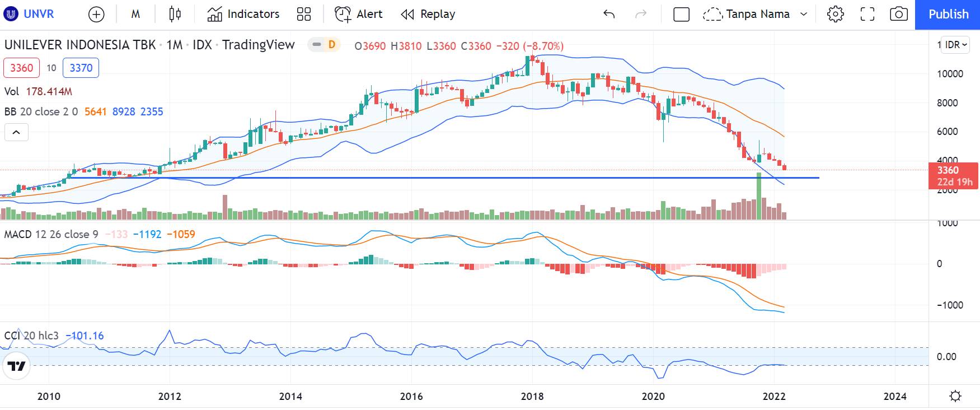The height and width of the screenshot is (410, 980).
Task: Open indicator templates grid icon
Action: click(x=303, y=14)
